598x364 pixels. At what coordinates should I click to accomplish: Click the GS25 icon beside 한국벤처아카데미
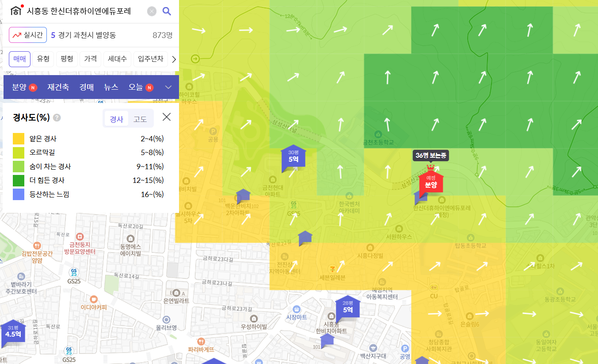pyautogui.click(x=293, y=205)
